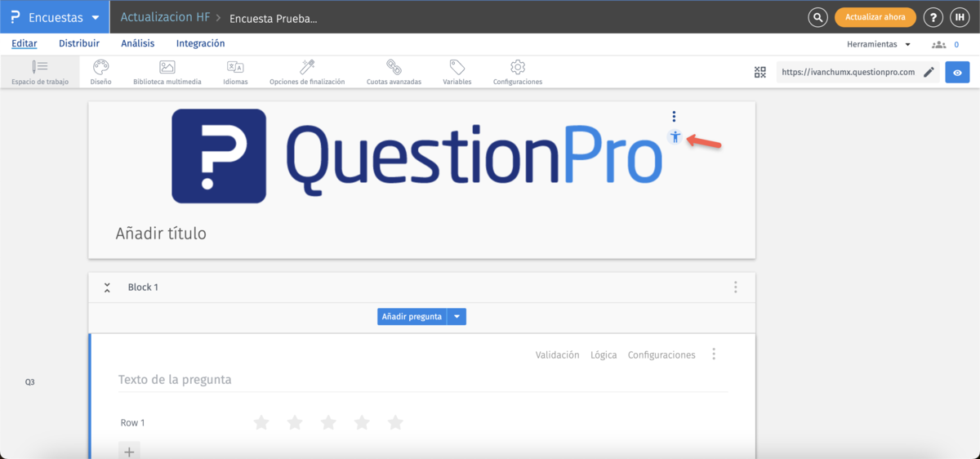Open the Configuraciones gear tool
The height and width of the screenshot is (459, 980).
click(x=518, y=72)
